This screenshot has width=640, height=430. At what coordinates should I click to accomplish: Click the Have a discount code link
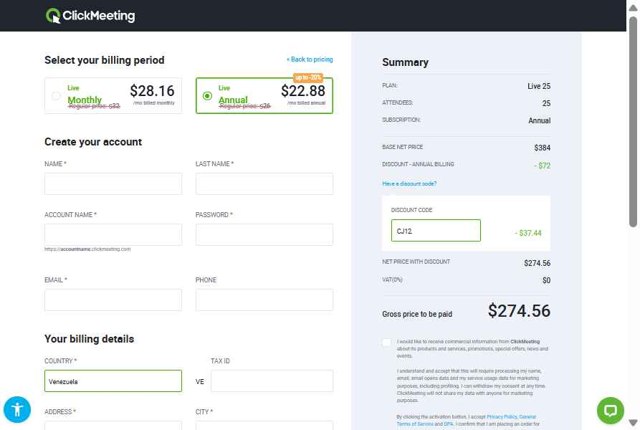click(409, 184)
